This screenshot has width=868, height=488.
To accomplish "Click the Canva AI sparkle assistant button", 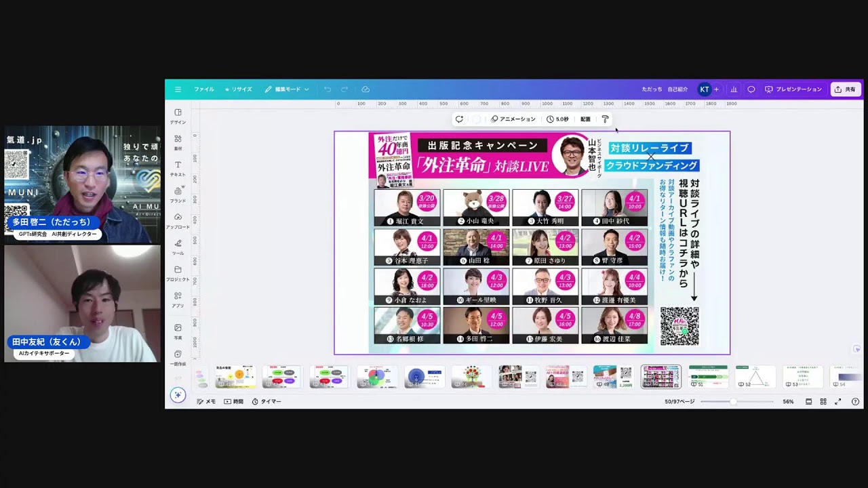I will pos(178,395).
